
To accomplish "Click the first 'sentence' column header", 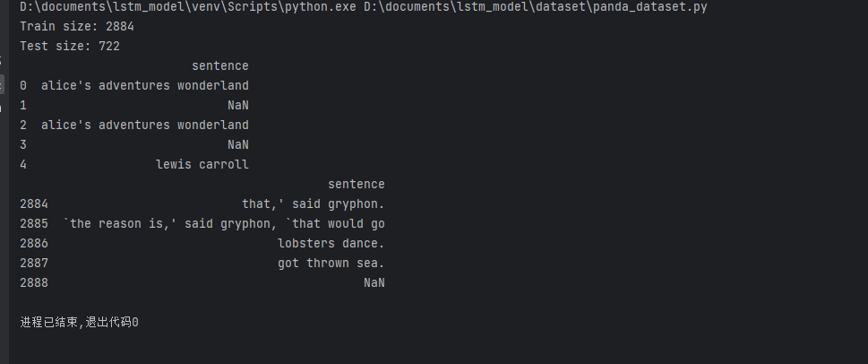I will 219,66.
